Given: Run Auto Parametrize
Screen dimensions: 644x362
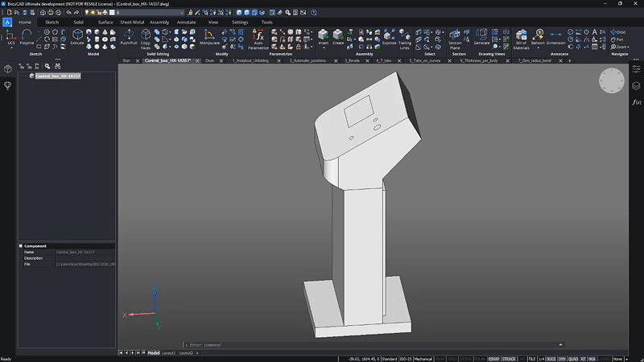Looking at the screenshot, I should tap(258, 39).
